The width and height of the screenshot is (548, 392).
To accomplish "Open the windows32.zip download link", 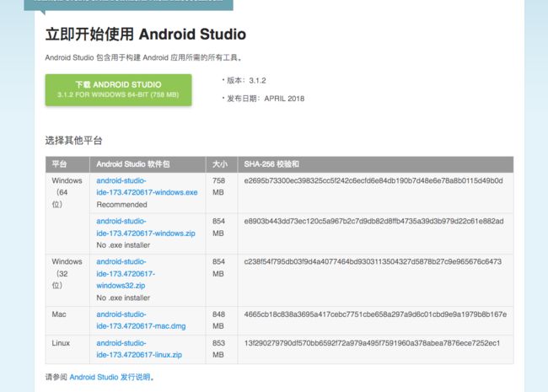I will point(126,274).
